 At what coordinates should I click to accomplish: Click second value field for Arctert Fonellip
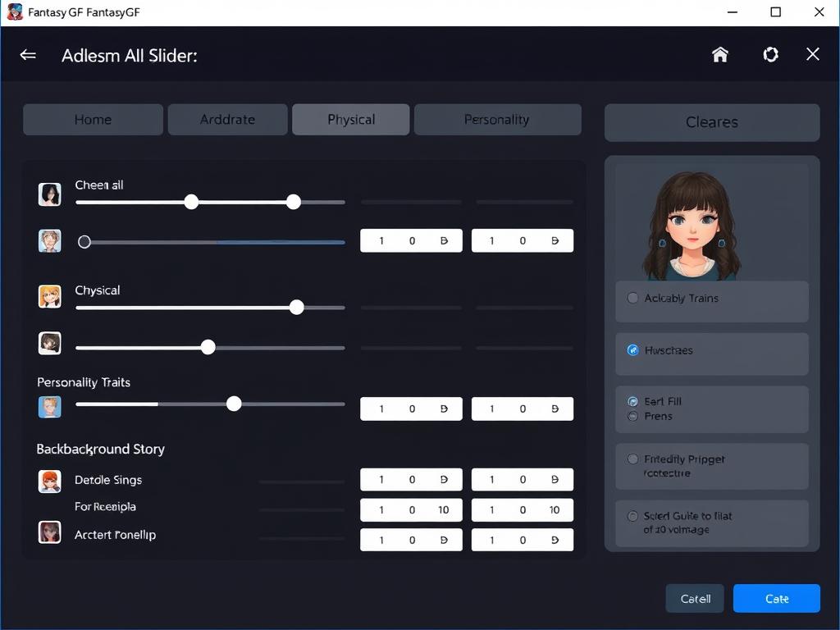tap(523, 540)
